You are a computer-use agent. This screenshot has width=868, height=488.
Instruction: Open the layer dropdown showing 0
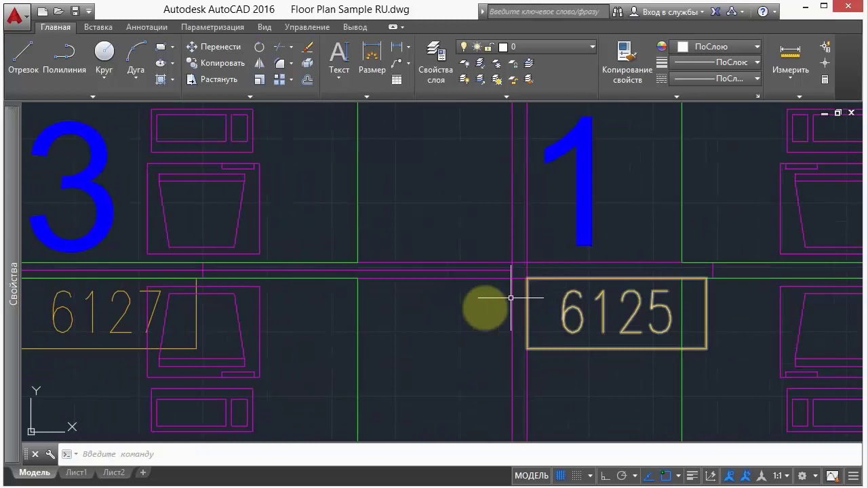click(526, 47)
